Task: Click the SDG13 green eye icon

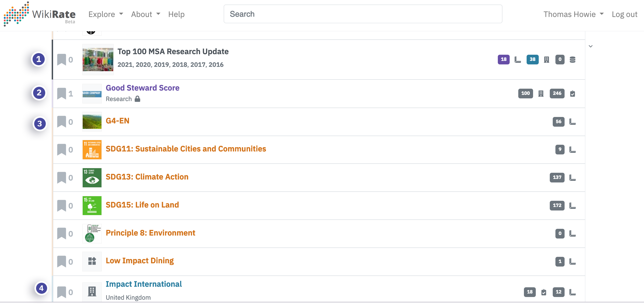Action: click(x=92, y=178)
